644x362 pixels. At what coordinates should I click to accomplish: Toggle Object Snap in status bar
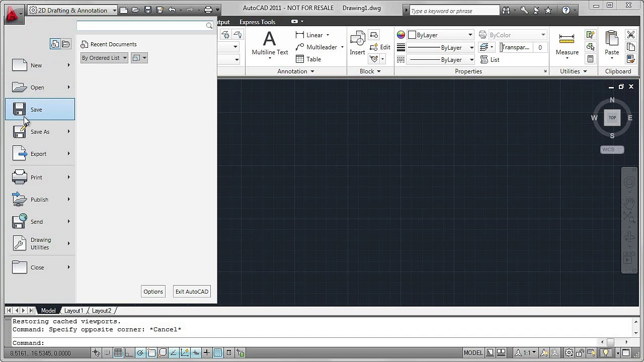(151, 353)
